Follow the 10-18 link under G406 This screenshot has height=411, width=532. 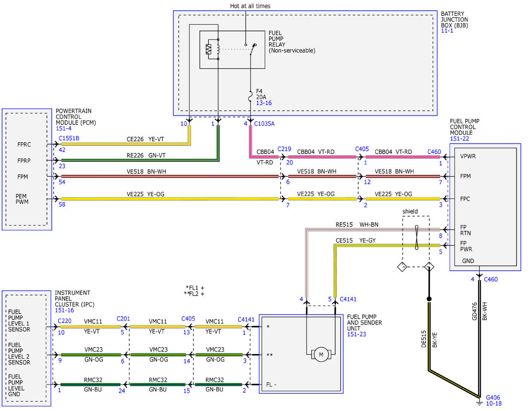[x=494, y=403]
